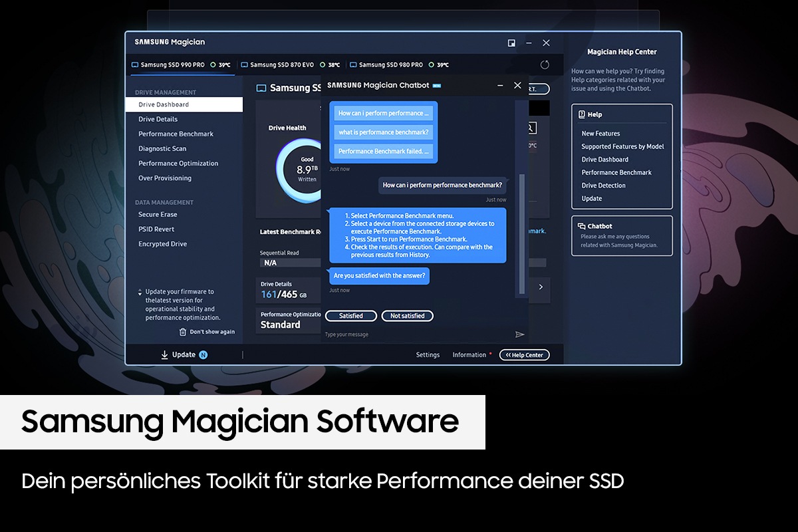This screenshot has width=798, height=532.
Task: Click the send message paper-plane icon
Action: pyautogui.click(x=521, y=334)
